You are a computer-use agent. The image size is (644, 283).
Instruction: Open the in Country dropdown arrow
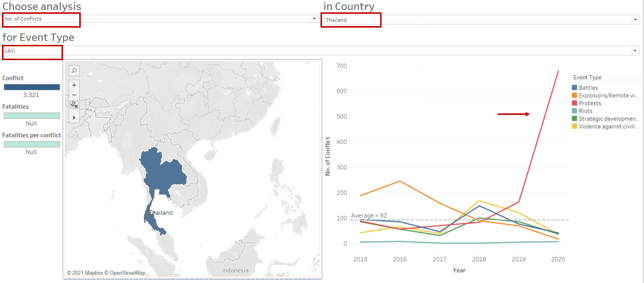tap(635, 20)
